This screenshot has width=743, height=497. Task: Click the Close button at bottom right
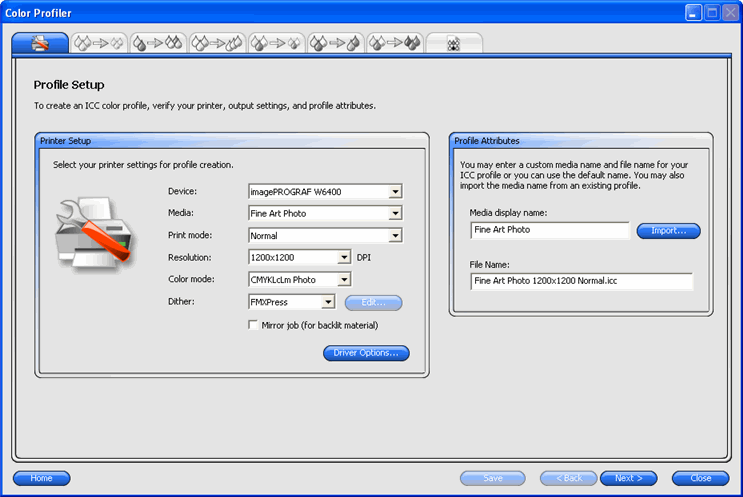[700, 478]
